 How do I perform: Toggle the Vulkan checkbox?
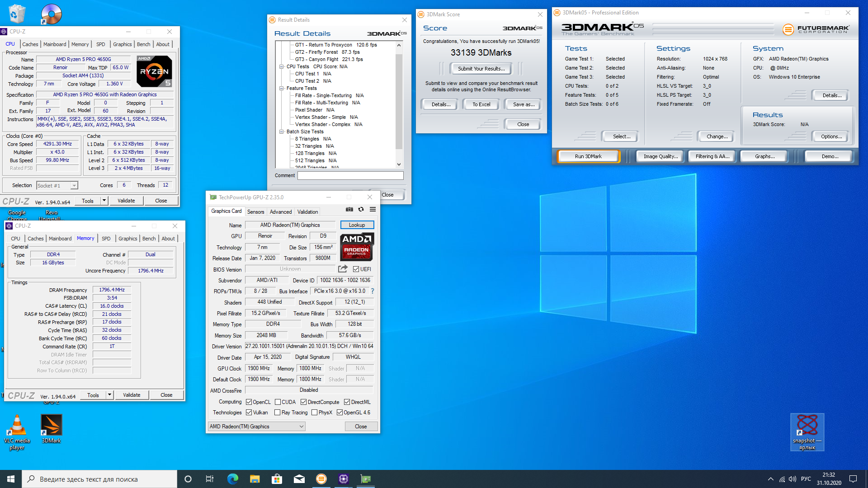pos(249,413)
